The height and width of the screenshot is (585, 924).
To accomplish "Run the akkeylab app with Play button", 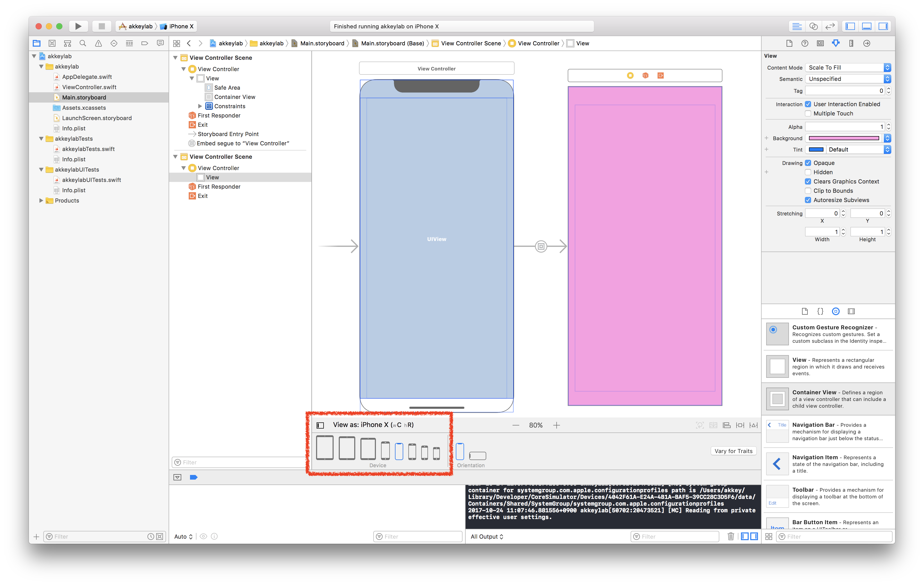I will (78, 26).
